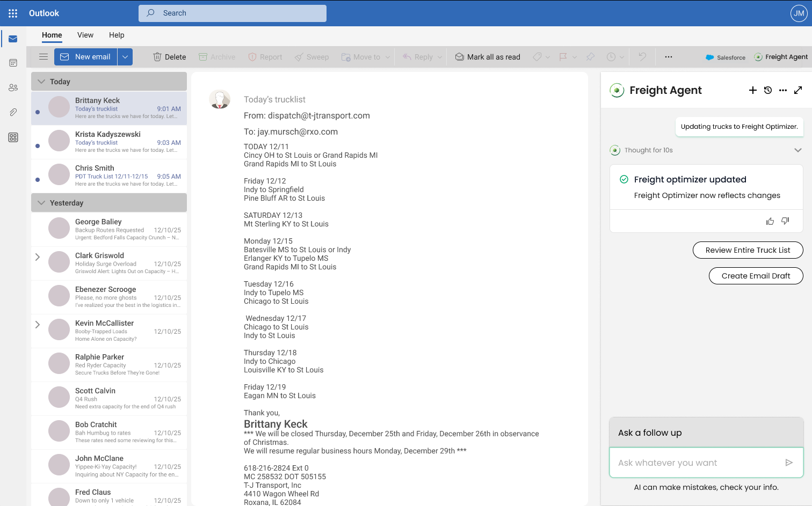Toggle the navigation pane hamburger button
The width and height of the screenshot is (812, 506).
tap(44, 57)
